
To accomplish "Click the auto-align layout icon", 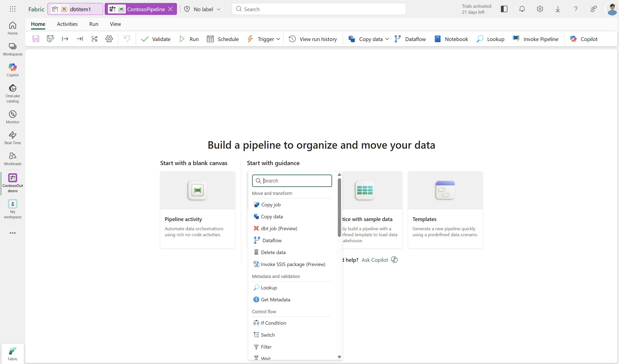I will 94,39.
